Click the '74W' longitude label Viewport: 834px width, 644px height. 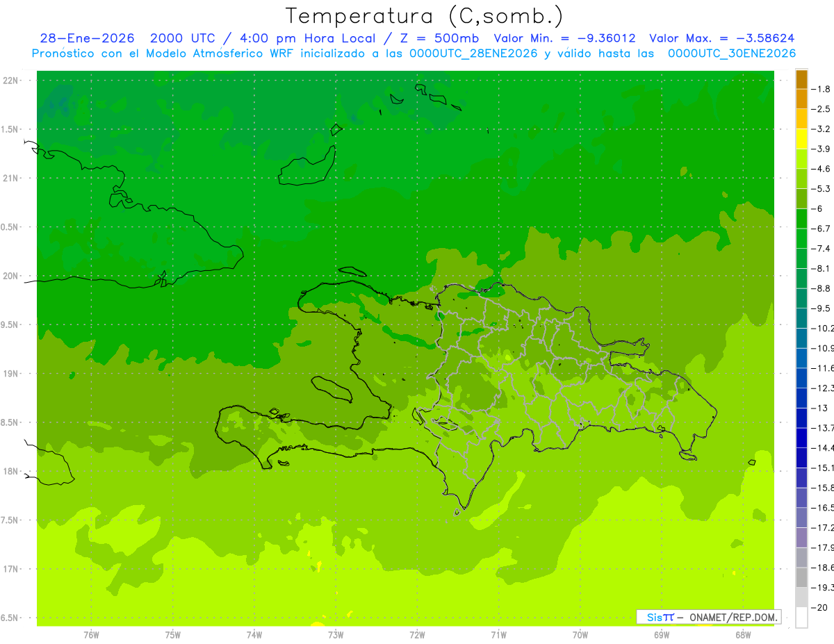click(254, 635)
